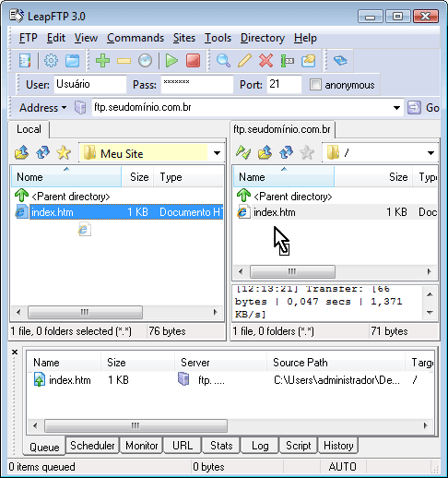Switch to the Stats tab
Viewport: 448px width, 478px height.
tap(221, 446)
